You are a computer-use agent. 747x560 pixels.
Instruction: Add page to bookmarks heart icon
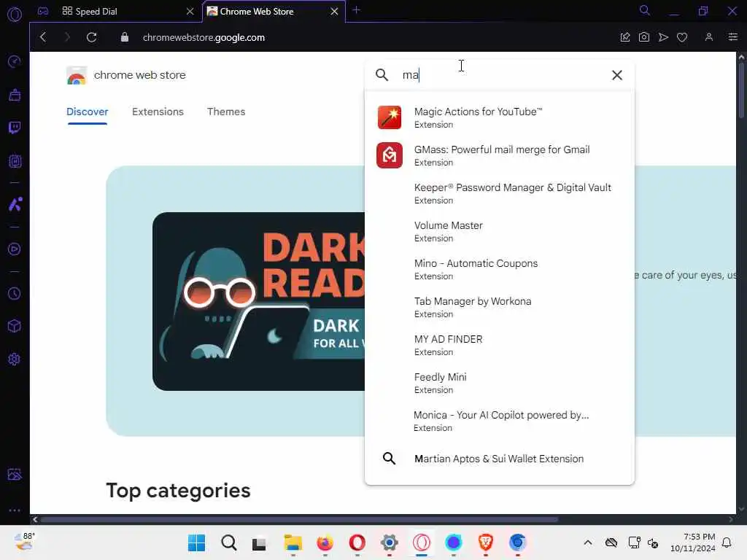(x=682, y=37)
